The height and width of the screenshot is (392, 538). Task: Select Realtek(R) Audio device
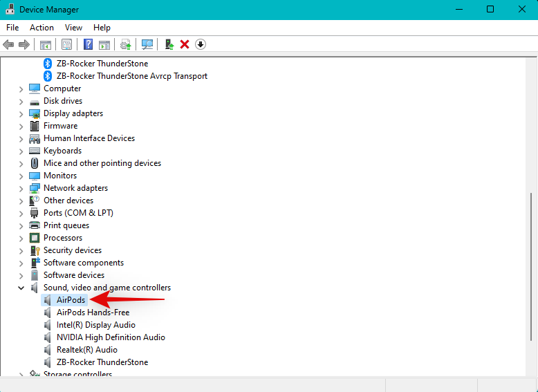coord(87,350)
